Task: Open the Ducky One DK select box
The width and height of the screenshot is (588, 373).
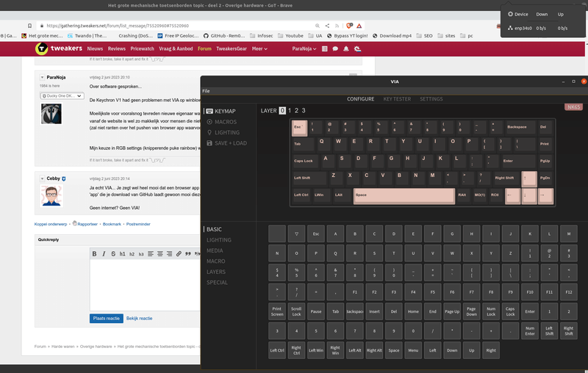Action: click(x=62, y=96)
